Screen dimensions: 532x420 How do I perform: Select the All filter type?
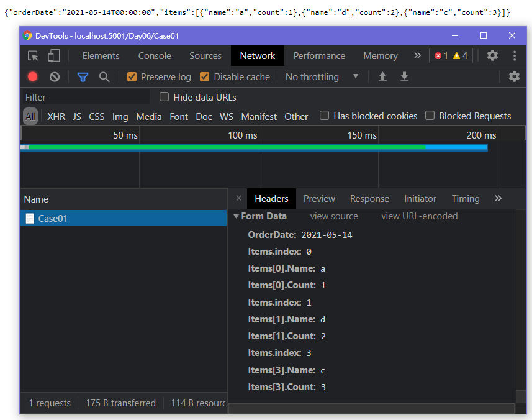30,116
